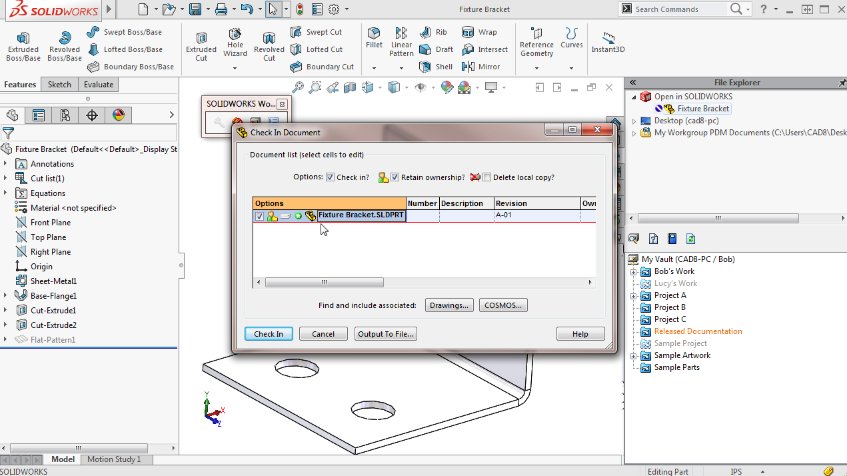This screenshot has height=476, width=847.
Task: Select the Extruded Cut tool
Action: [x=201, y=46]
